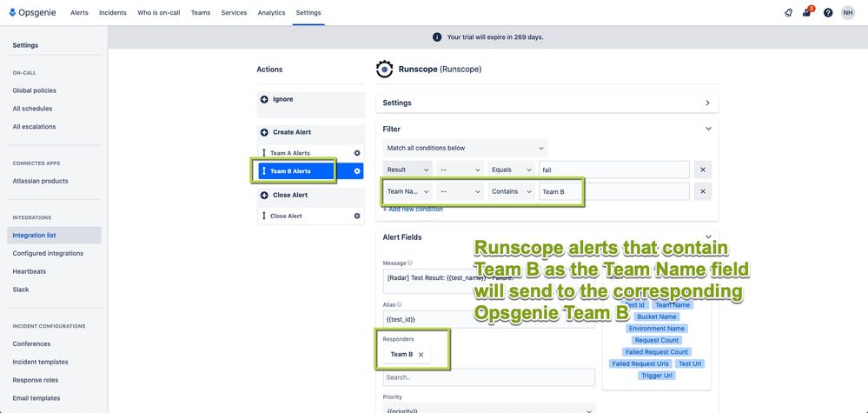Click the plus icon next to Close Alert
This screenshot has height=413, width=868.
[264, 196]
